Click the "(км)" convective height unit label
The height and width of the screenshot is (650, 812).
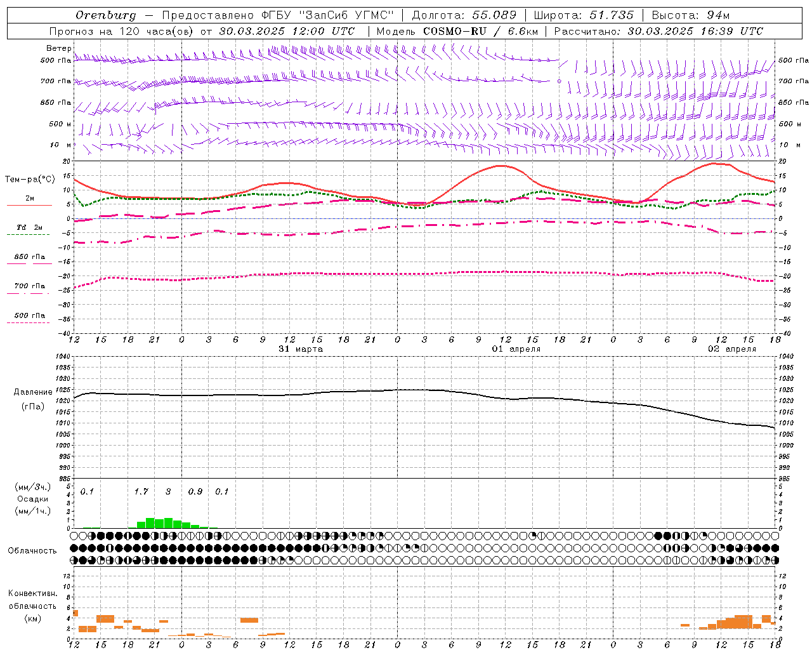[x=33, y=618]
